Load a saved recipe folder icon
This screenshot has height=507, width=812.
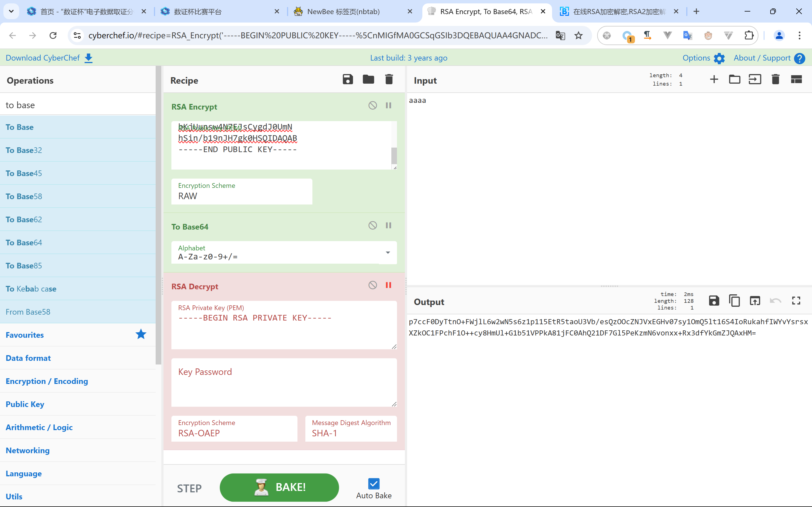click(x=368, y=79)
